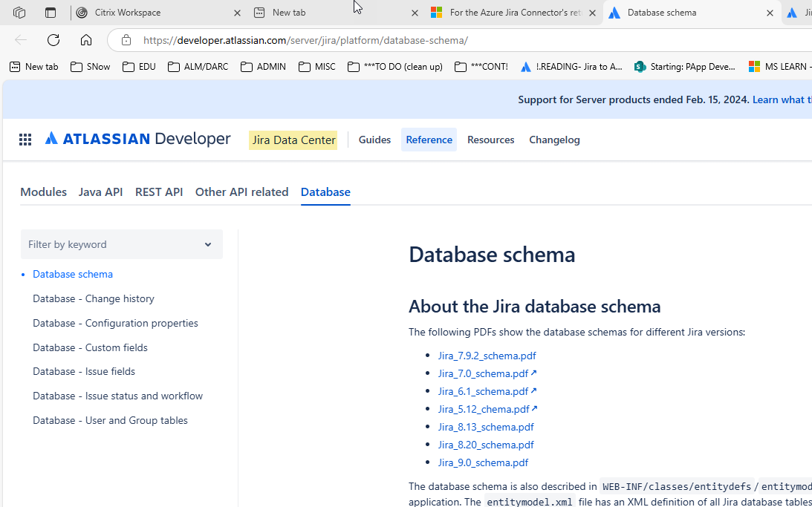
Task: Select Database - Custom fields in sidebar
Action: [x=90, y=347]
